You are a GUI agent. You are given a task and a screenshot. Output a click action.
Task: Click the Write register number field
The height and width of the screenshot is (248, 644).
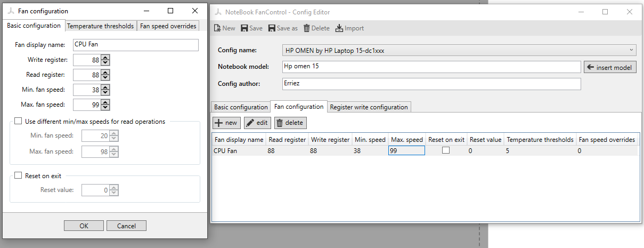pyautogui.click(x=87, y=60)
